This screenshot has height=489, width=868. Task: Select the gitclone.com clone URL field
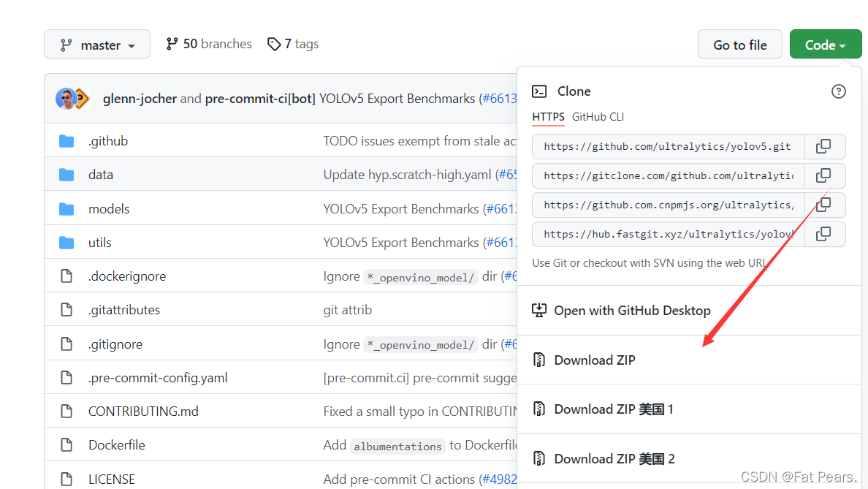tap(668, 175)
